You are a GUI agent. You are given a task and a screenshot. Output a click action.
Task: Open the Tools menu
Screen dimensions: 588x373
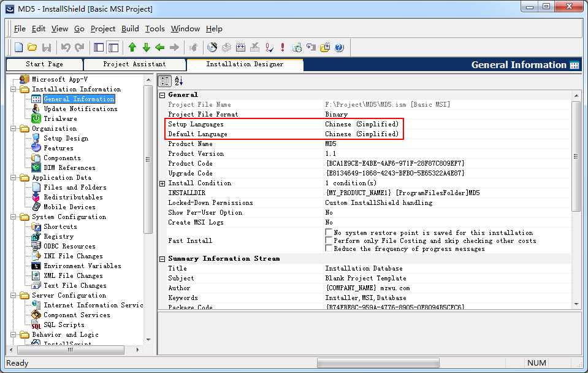coord(155,29)
